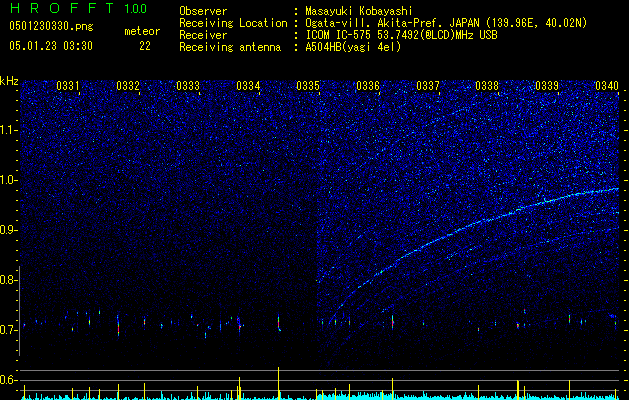
Task: Click the 0335 time marker
Action: 308,85
